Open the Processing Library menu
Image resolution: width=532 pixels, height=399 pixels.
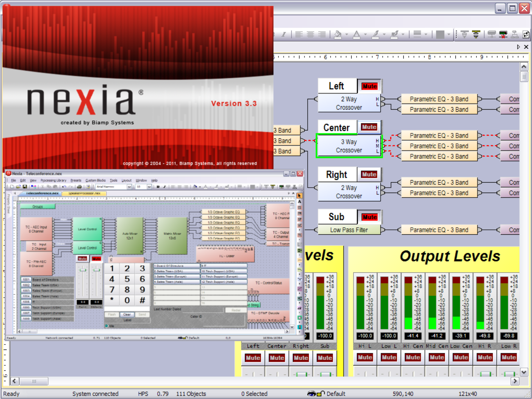tap(53, 180)
